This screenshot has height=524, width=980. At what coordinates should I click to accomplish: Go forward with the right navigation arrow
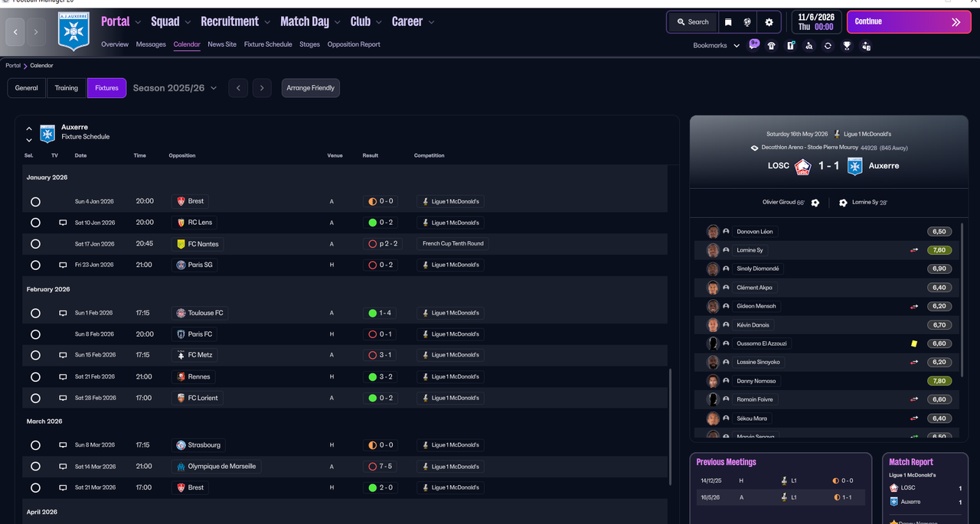[35, 32]
